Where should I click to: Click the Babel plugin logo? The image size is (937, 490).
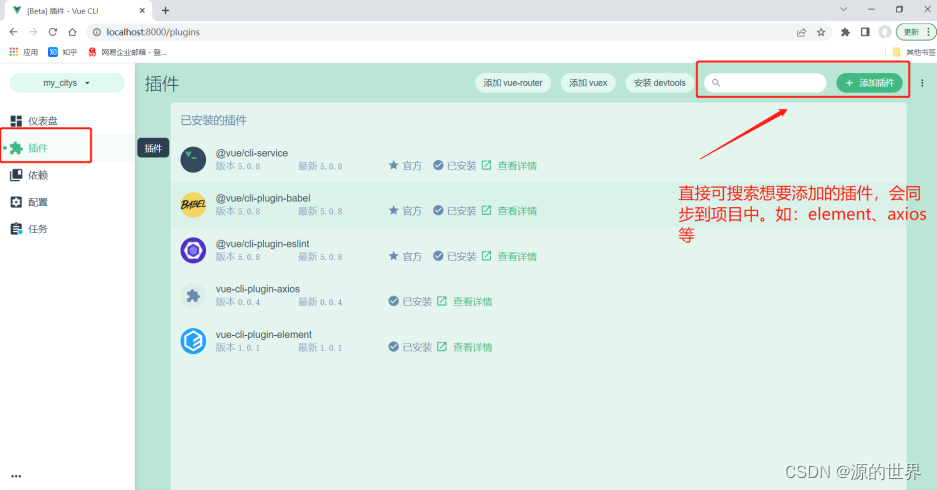[x=193, y=205]
